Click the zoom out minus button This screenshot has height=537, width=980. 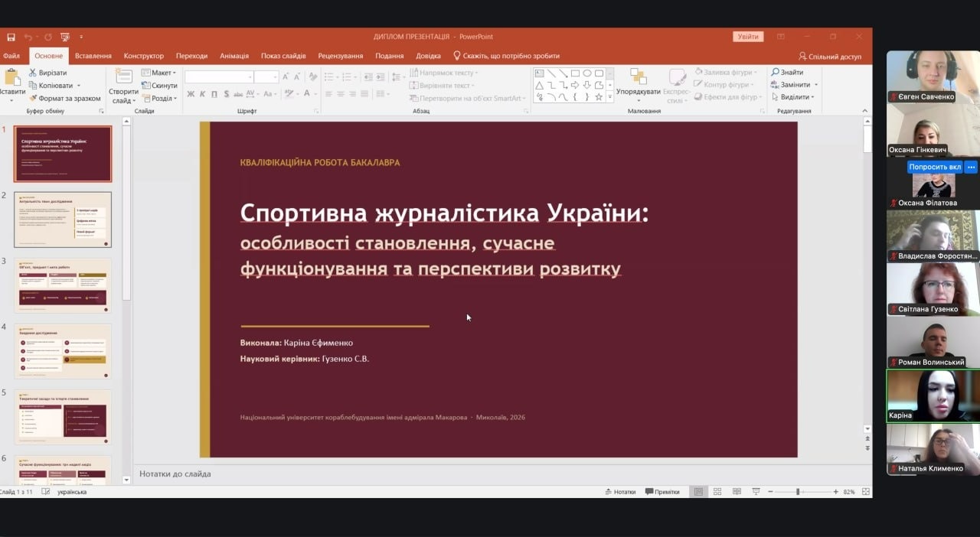coord(770,492)
